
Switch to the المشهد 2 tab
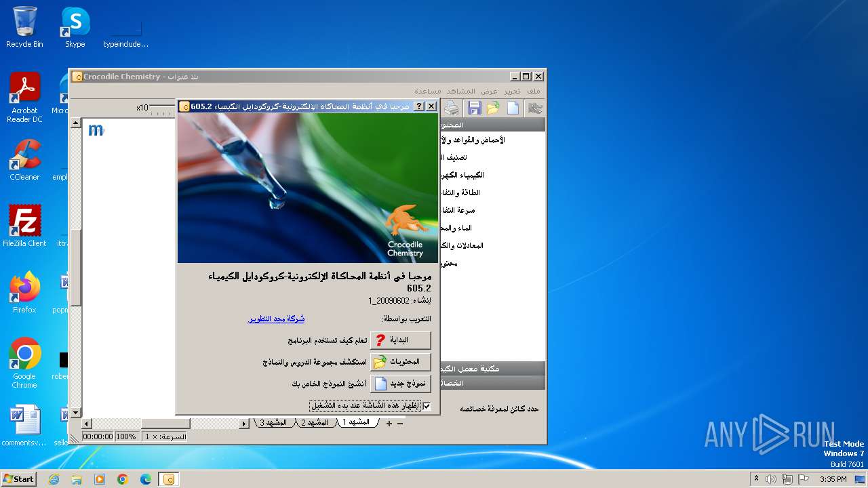click(x=315, y=423)
